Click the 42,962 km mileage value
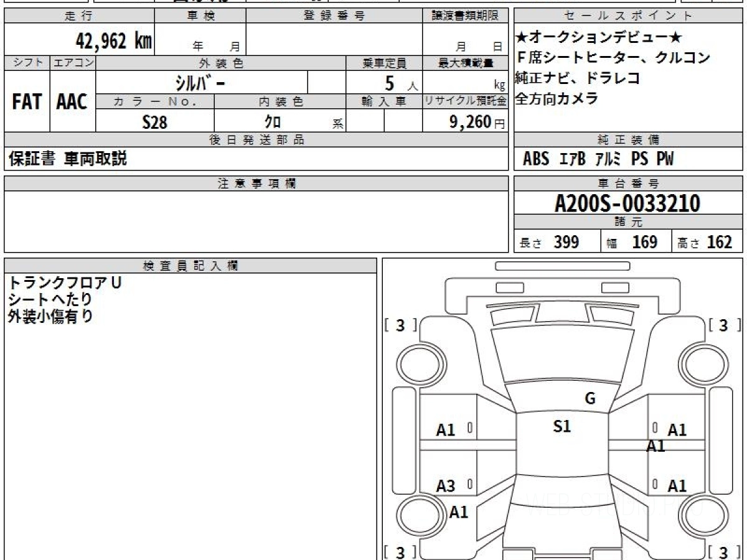The image size is (747, 560). 114,41
